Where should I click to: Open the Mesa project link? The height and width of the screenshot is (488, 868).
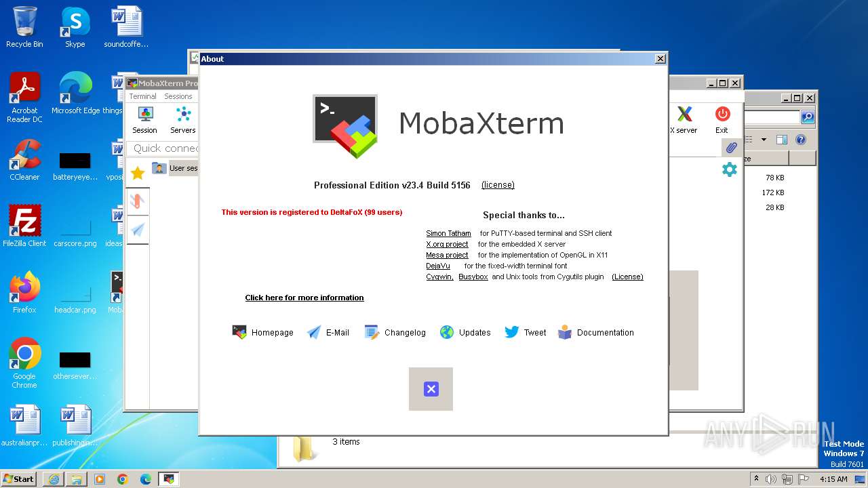point(447,255)
